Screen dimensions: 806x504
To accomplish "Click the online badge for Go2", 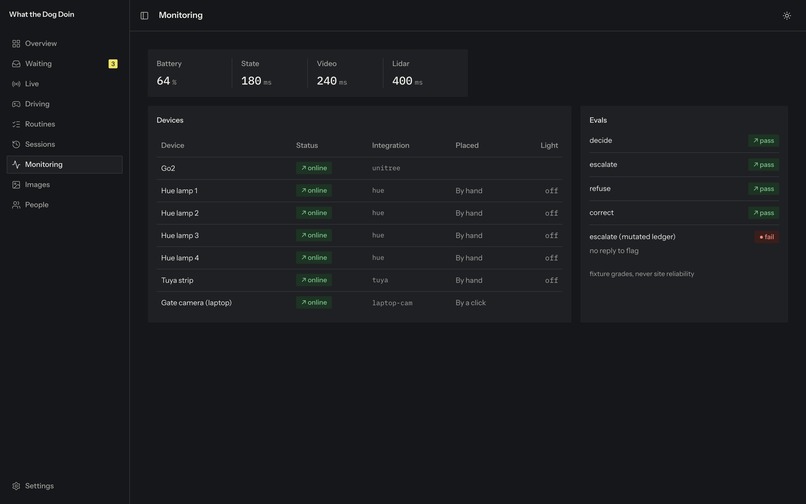I will click(x=314, y=168).
